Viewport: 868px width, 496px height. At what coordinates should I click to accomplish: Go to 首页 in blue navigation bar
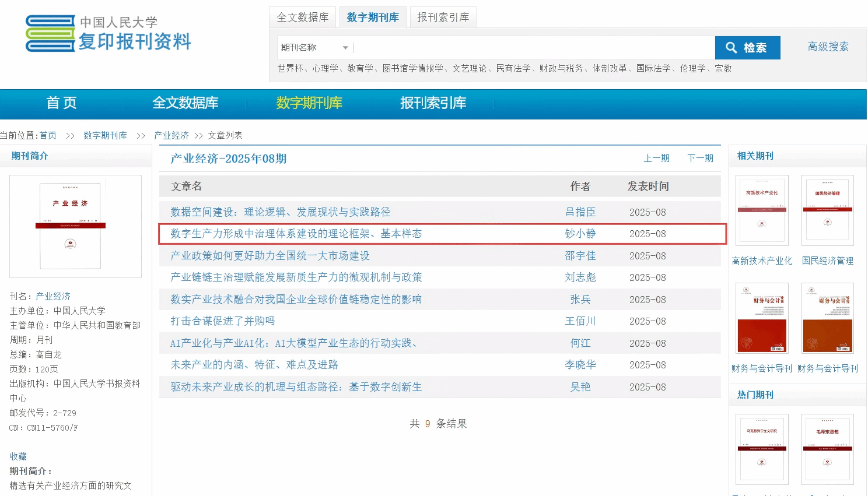point(61,103)
